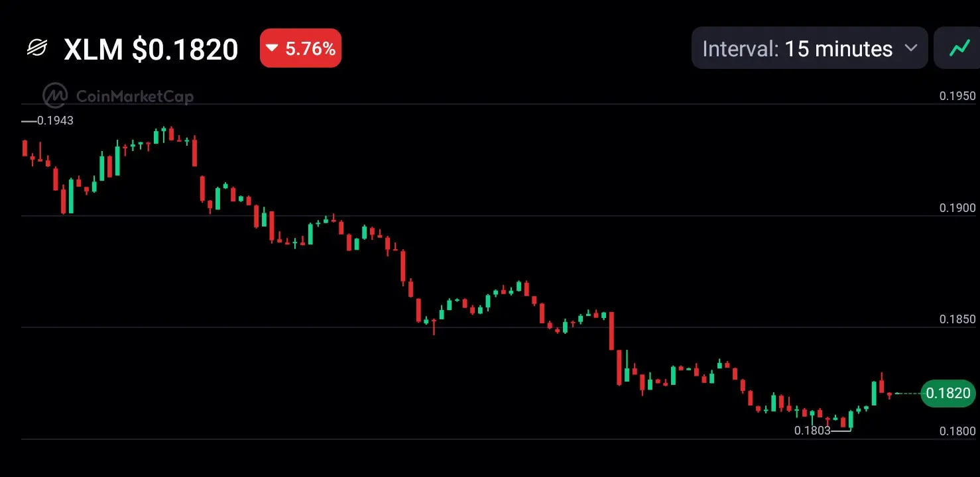Image resolution: width=980 pixels, height=477 pixels.
Task: Click the 0.1800 price axis label
Action: (957, 431)
